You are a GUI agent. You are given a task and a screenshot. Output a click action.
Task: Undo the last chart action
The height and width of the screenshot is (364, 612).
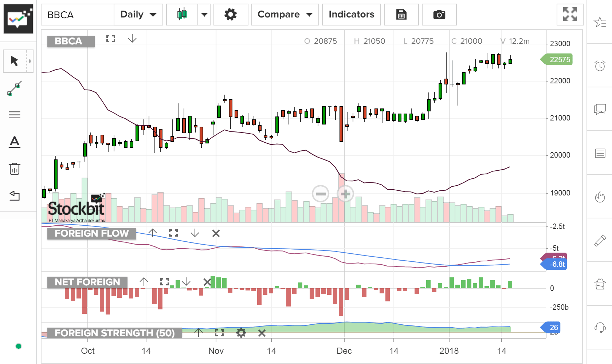tap(15, 196)
